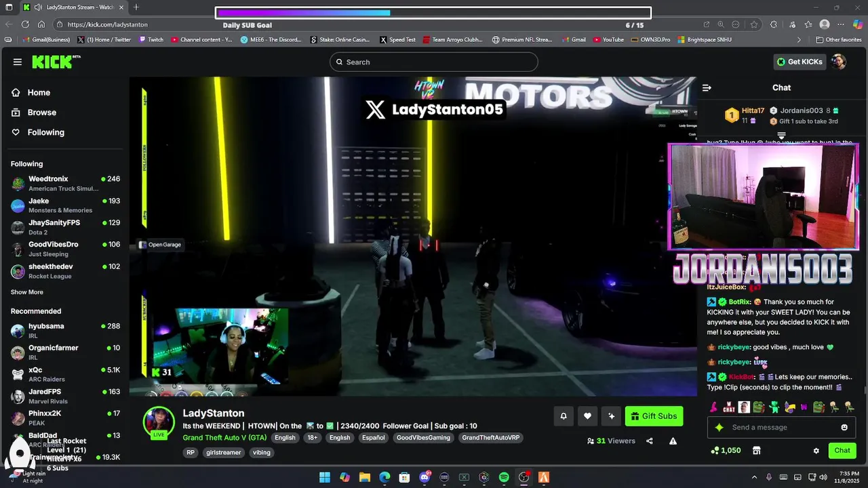Click the Search input field
The width and height of the screenshot is (868, 488).
pos(434,62)
